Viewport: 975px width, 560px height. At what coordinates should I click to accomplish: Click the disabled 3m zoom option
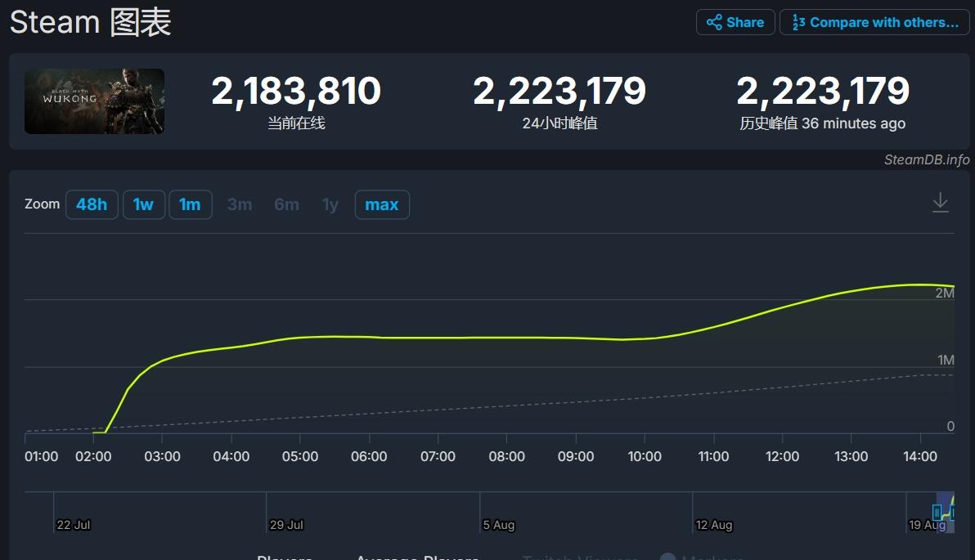240,204
